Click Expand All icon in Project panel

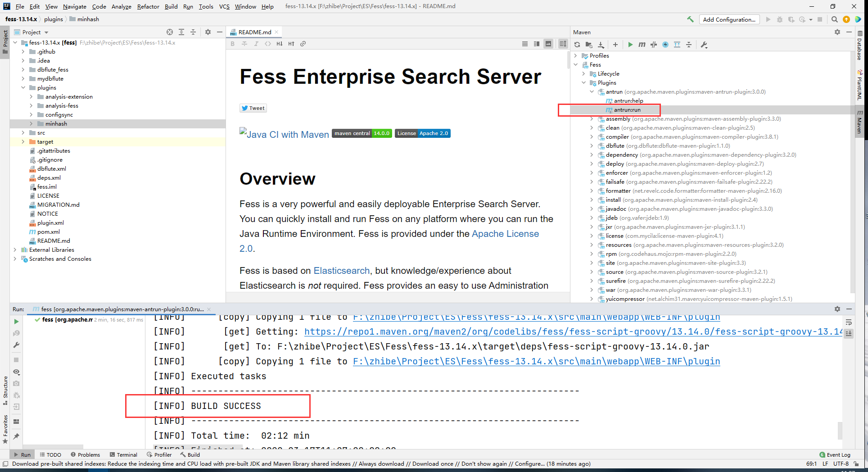pos(181,32)
